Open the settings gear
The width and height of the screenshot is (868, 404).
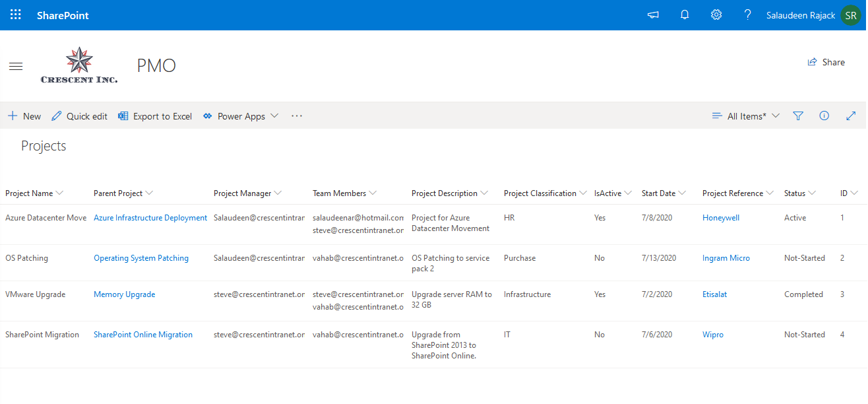click(716, 15)
